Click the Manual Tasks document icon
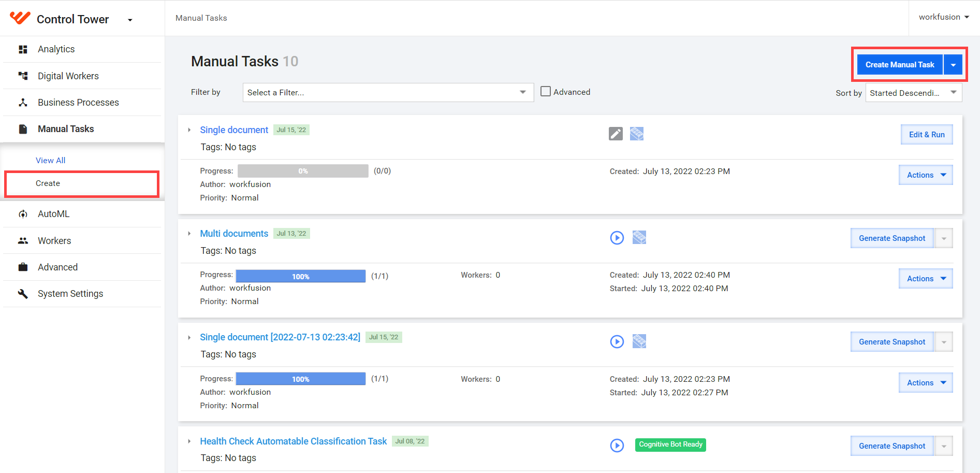Screen dimensions: 980x473 click(x=23, y=129)
